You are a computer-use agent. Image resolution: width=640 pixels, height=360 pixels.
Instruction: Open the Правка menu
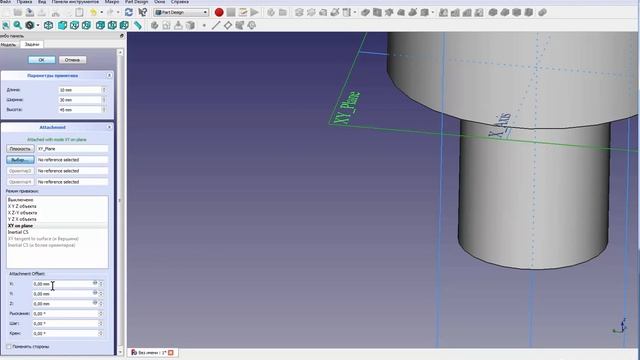tap(24, 2)
